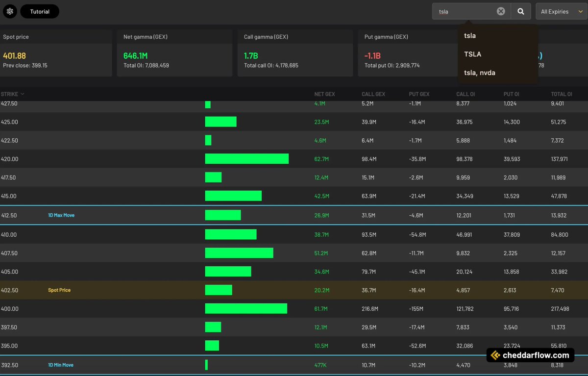Click the green gamma bar for strike 420.00
The image size is (588, 376).
click(247, 159)
